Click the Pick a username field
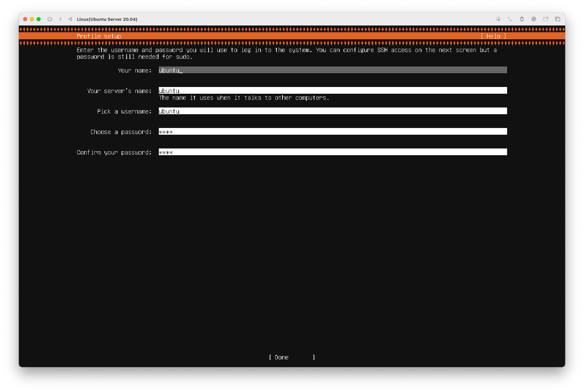Image resolution: width=584 pixels, height=392 pixels. [333, 111]
